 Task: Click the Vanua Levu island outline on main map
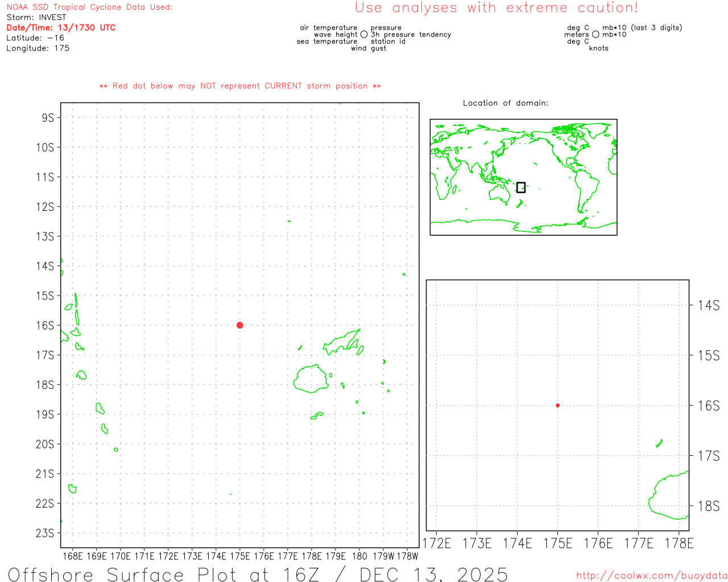342,342
